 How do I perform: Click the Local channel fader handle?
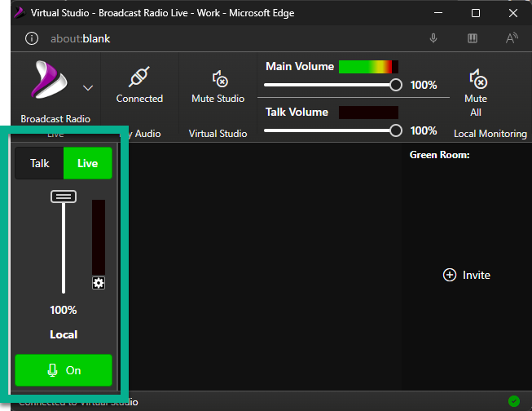coord(64,197)
